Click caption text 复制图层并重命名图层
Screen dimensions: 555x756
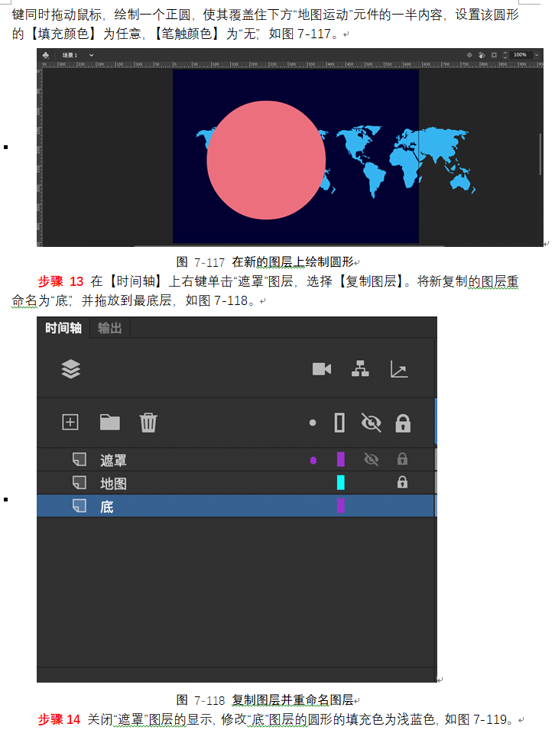(x=293, y=700)
